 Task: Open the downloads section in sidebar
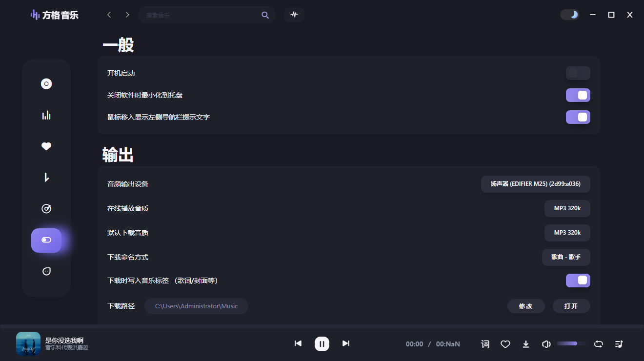pos(46,177)
